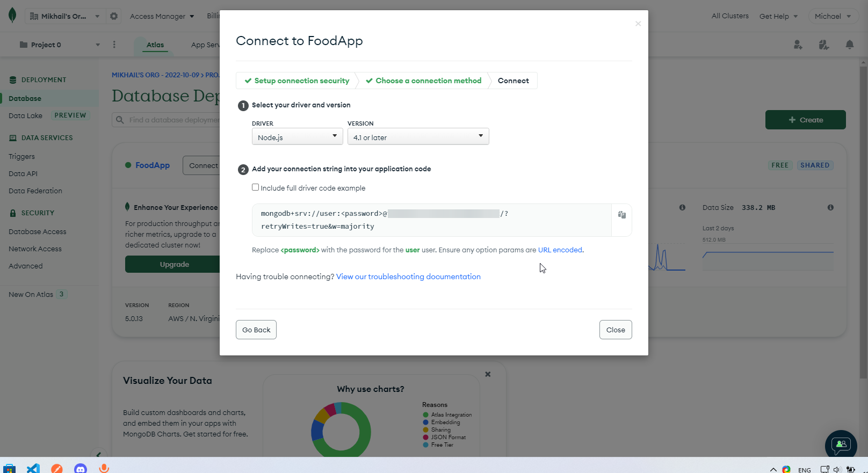Open Data API in sidebar
The height and width of the screenshot is (473, 868).
(23, 173)
